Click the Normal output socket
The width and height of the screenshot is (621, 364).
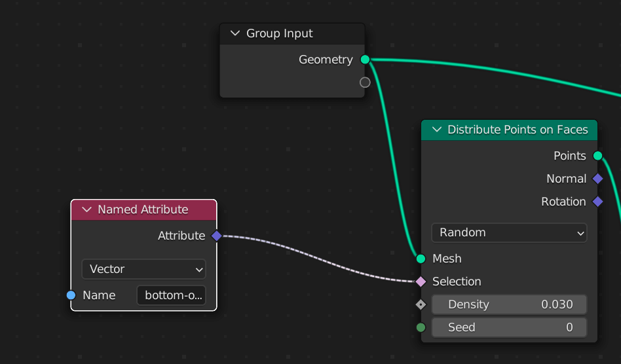click(x=597, y=179)
